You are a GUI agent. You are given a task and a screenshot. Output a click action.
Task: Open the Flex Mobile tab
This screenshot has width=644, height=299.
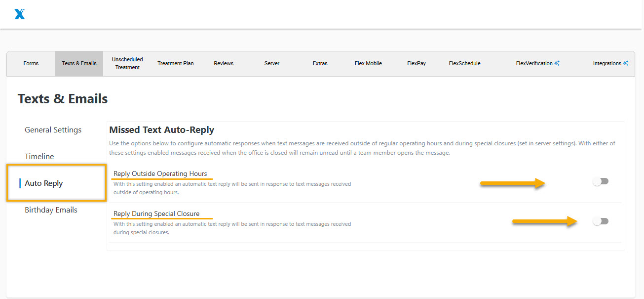point(368,63)
